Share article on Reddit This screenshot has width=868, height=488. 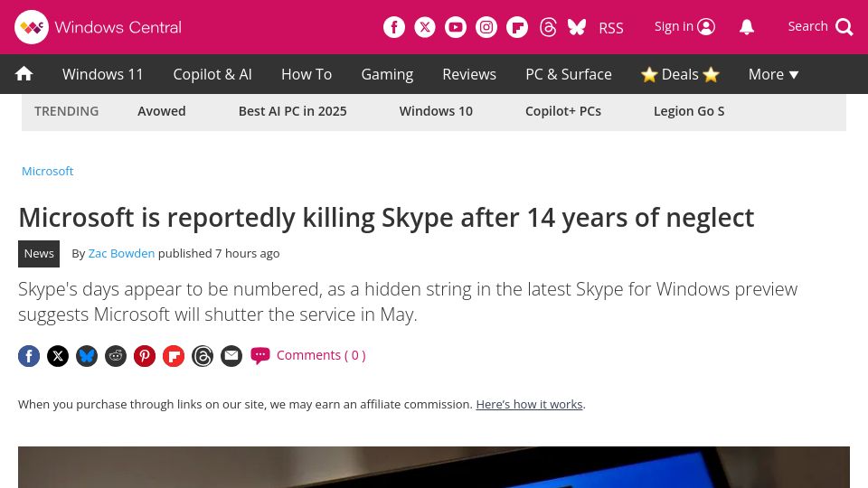coord(116,356)
